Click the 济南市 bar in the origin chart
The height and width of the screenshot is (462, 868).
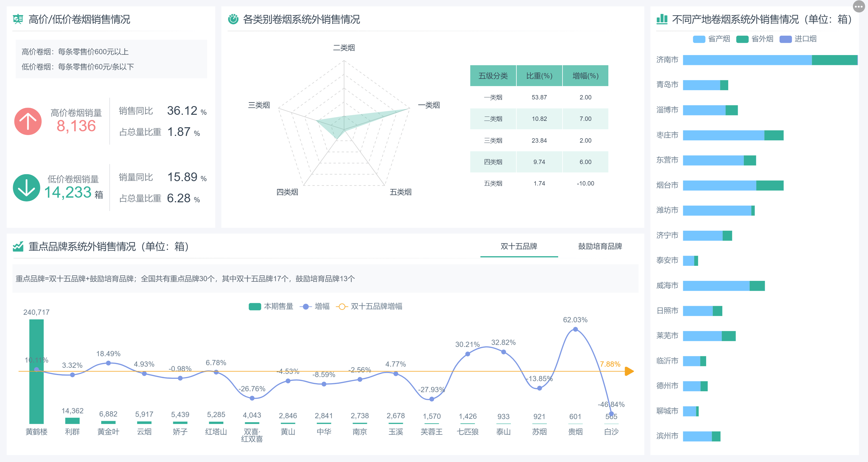click(741, 60)
